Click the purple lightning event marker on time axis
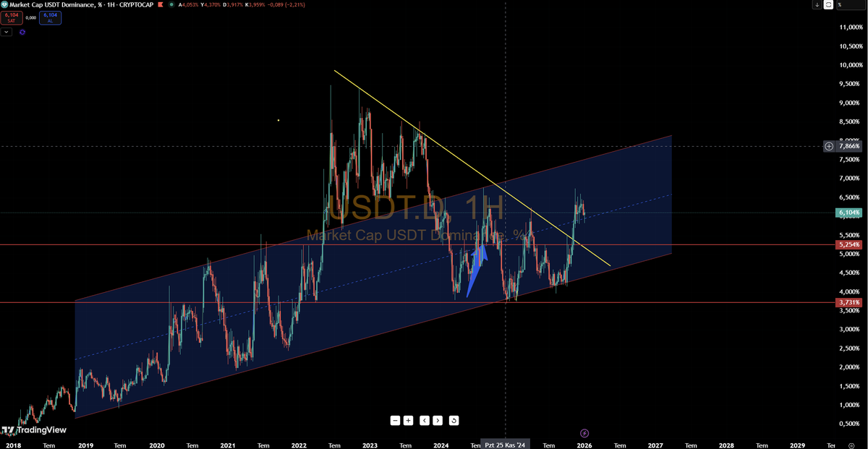 click(x=584, y=432)
